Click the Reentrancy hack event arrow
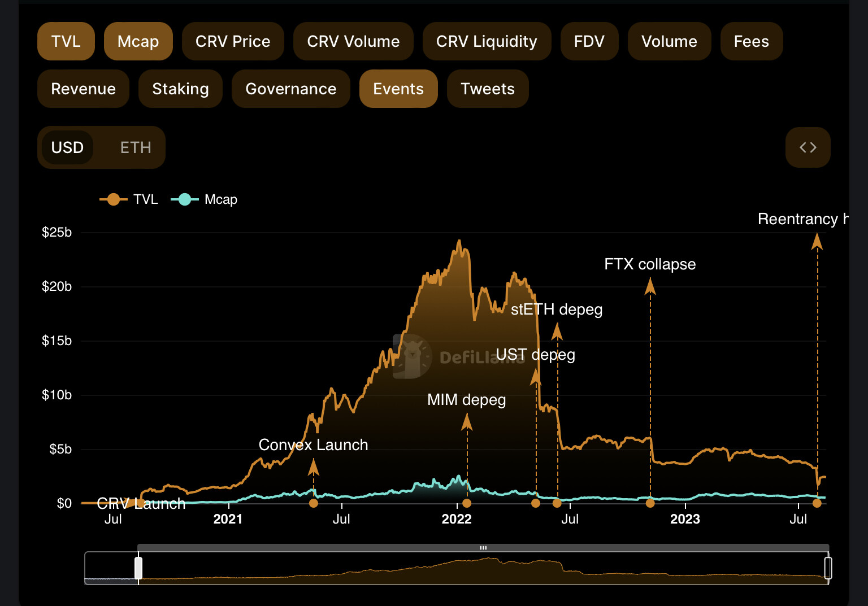The image size is (868, 606). pyautogui.click(x=817, y=242)
